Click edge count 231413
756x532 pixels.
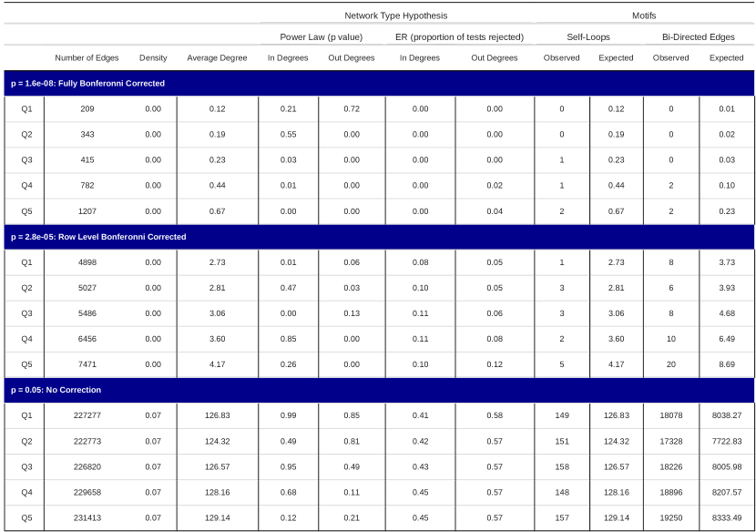point(87,518)
